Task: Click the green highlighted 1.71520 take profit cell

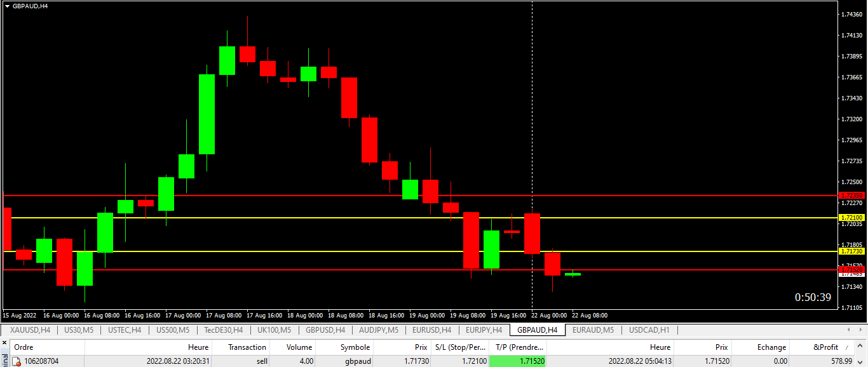Action: point(517,361)
